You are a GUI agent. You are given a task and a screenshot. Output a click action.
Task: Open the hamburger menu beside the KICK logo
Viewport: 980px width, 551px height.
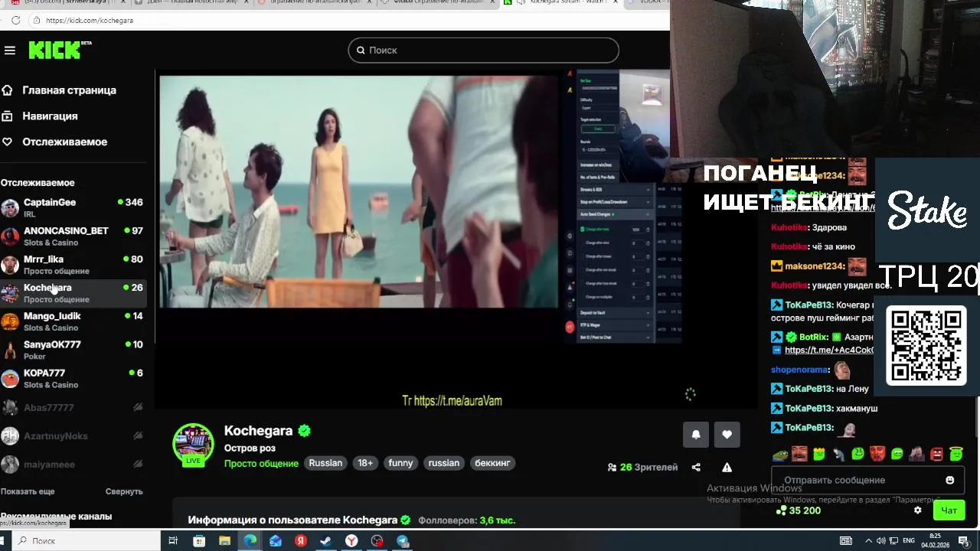tap(10, 51)
